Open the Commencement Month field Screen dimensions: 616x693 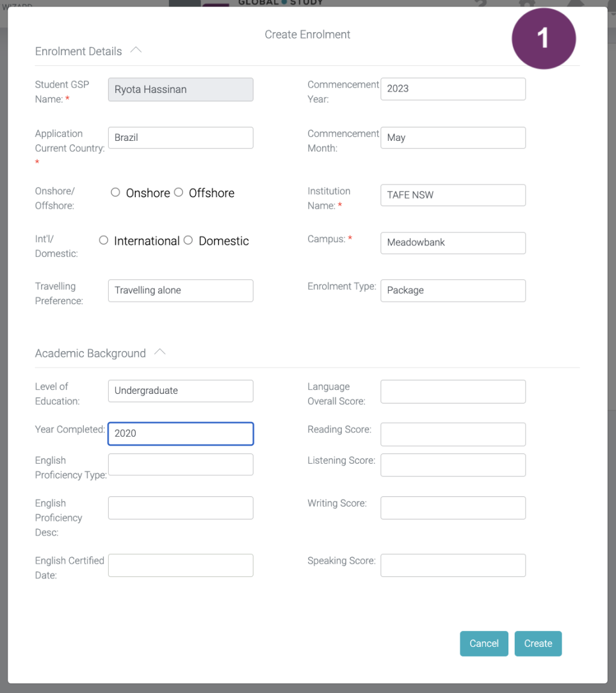pyautogui.click(x=453, y=138)
